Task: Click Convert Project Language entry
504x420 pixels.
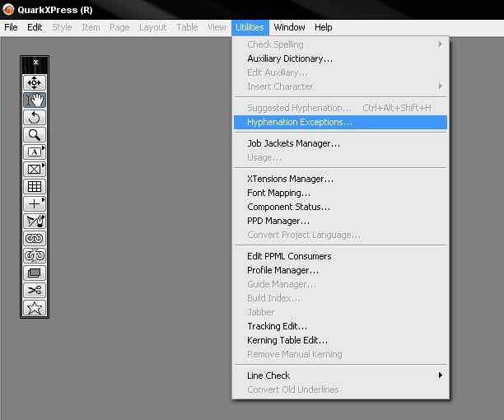Action: [340, 235]
